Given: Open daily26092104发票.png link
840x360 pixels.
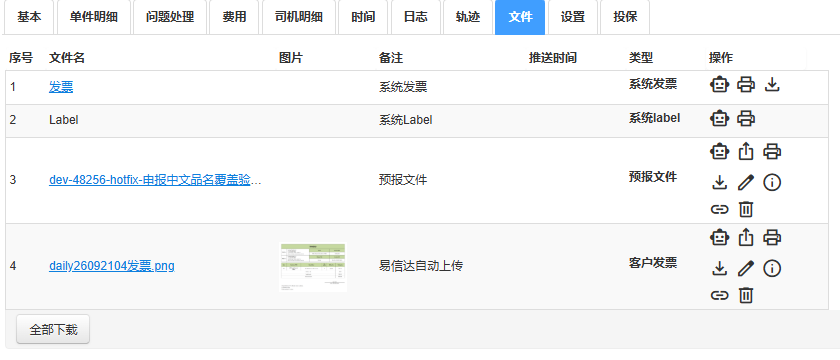Looking at the screenshot, I should 111,266.
